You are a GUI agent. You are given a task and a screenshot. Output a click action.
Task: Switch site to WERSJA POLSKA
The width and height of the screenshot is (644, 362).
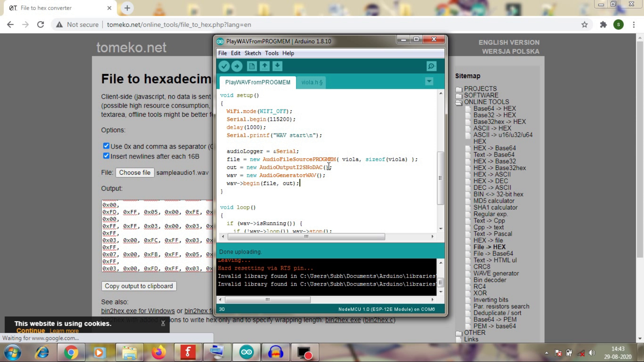pos(511,52)
